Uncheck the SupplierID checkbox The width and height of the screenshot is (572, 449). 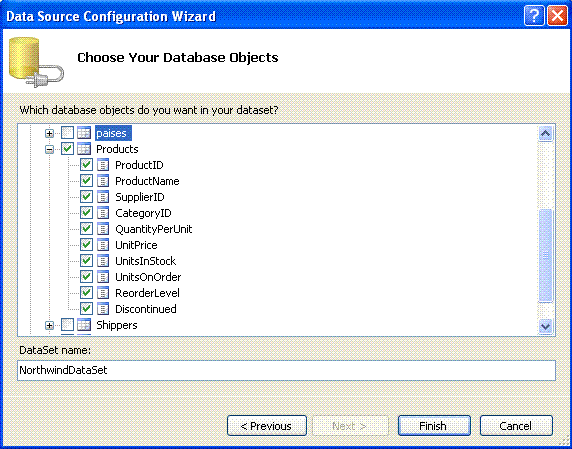click(86, 197)
